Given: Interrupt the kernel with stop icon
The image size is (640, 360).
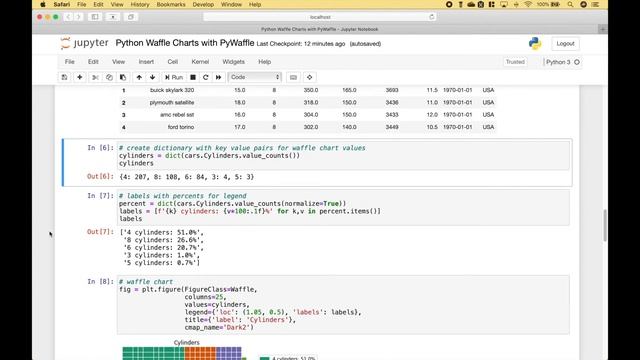Looking at the screenshot, I should 193,77.
